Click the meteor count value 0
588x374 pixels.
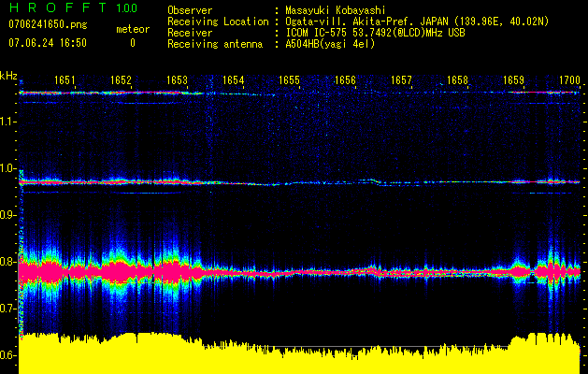tap(133, 44)
